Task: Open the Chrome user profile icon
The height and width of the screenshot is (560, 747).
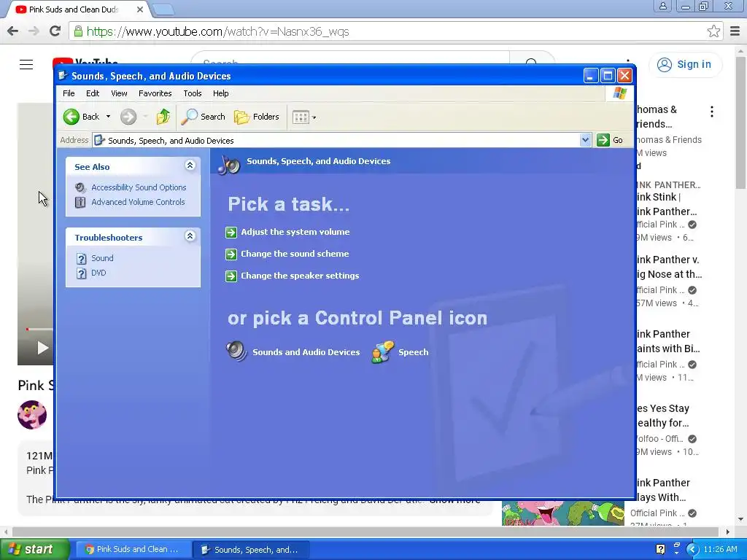Action: (x=662, y=6)
